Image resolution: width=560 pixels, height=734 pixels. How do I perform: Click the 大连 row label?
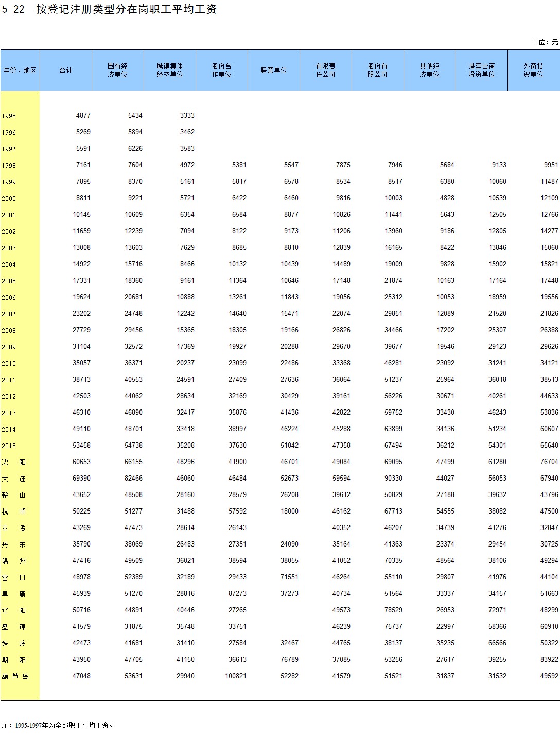pos(14,479)
